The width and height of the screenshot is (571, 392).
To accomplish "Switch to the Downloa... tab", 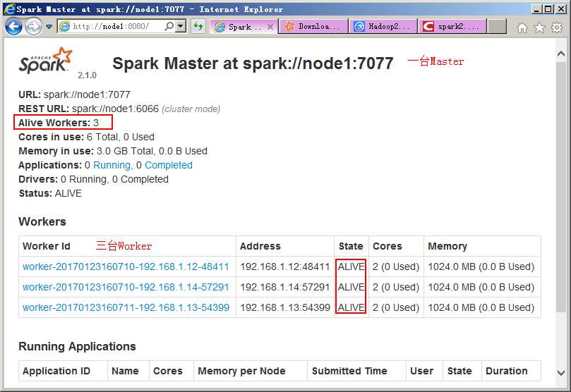I will (x=313, y=27).
